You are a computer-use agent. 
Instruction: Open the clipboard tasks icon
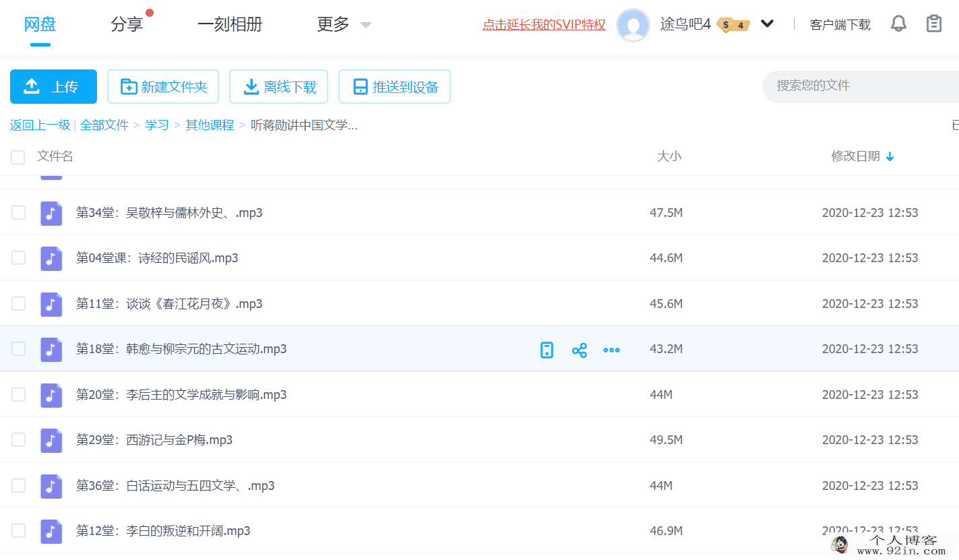click(934, 24)
